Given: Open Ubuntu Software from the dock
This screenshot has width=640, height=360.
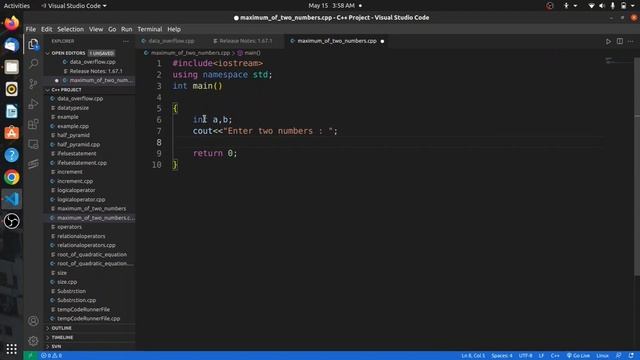Looking at the screenshot, I should pos(11,133).
